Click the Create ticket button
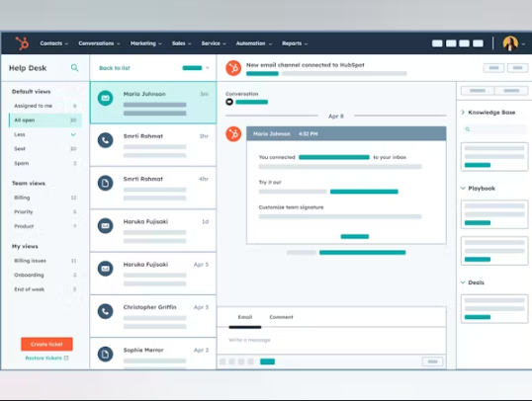Screen dimensions: 532x401 pos(46,344)
